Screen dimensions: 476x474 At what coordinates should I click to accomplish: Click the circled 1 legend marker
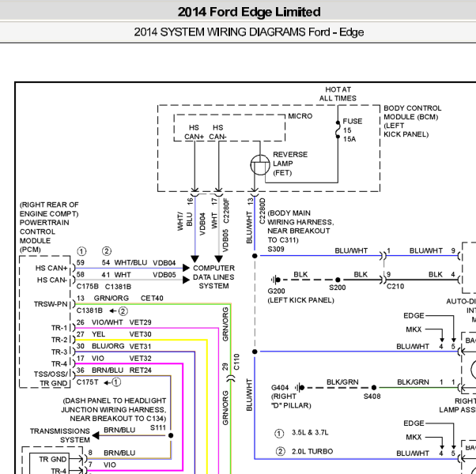click(279, 434)
